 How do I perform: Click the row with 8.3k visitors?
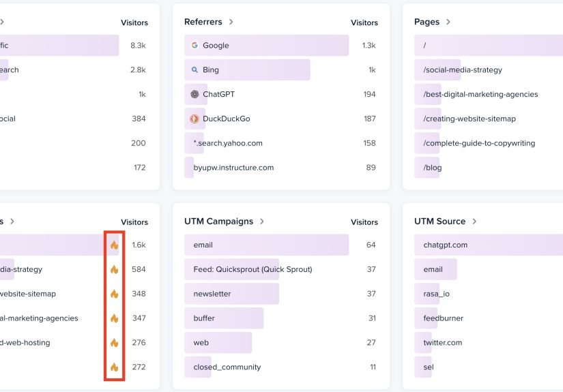(74, 45)
